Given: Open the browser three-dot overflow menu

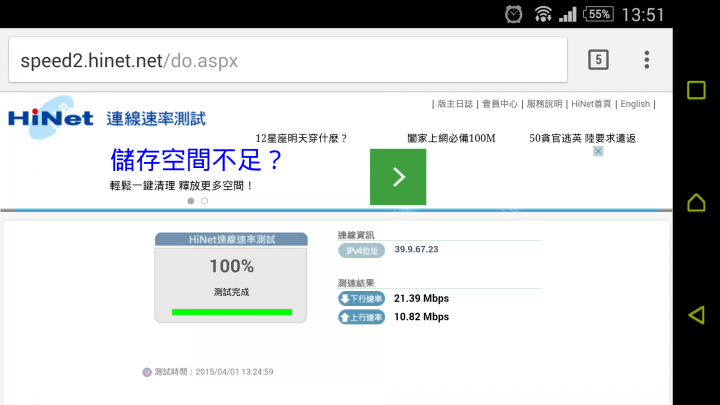Looking at the screenshot, I should (x=647, y=60).
